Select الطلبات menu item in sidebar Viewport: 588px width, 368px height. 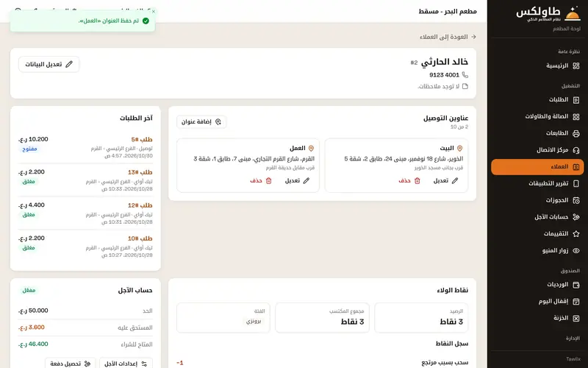(x=537, y=100)
